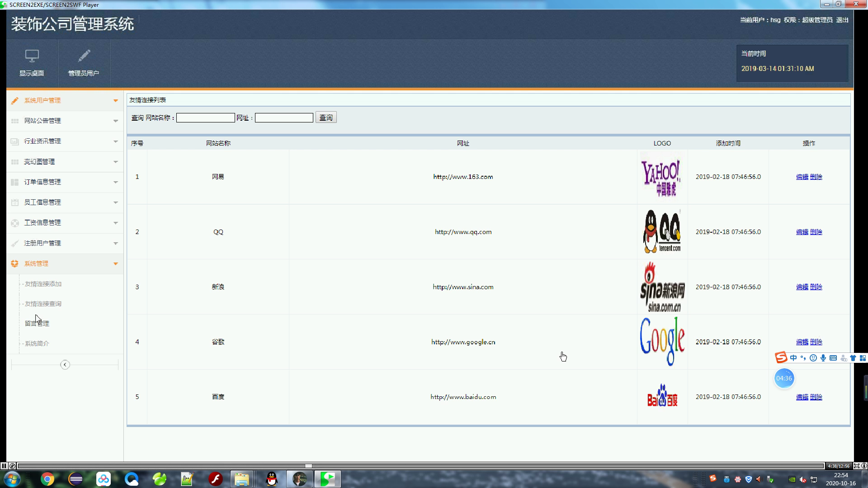Click 编辑 link for 谷歌 row

(802, 342)
